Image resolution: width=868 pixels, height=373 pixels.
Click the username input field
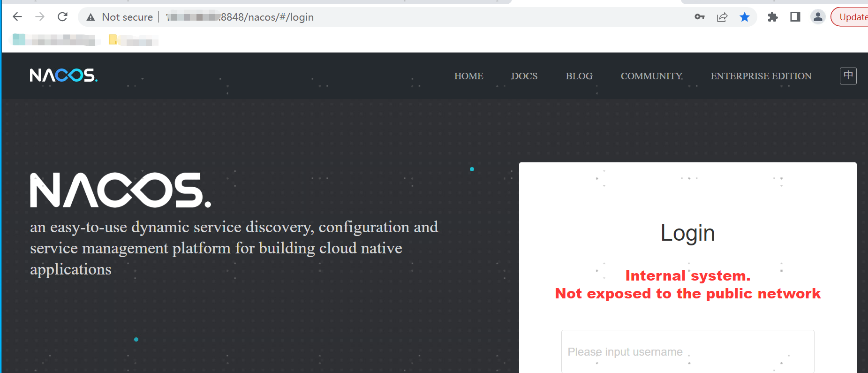click(x=688, y=352)
